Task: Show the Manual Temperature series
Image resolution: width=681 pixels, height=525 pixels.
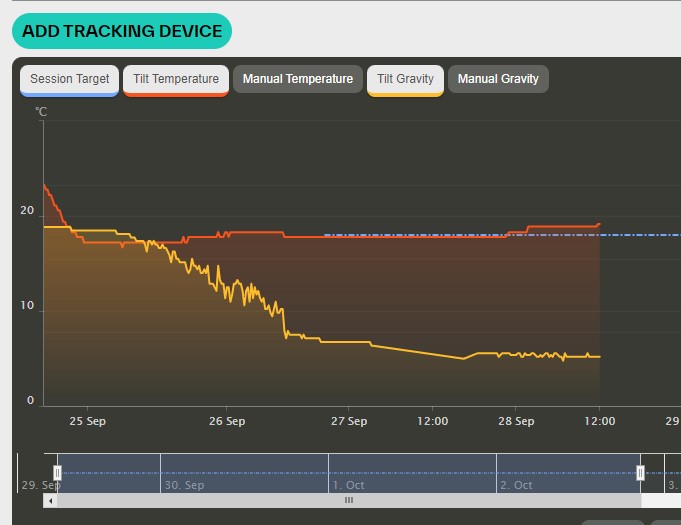Action: pyautogui.click(x=298, y=79)
